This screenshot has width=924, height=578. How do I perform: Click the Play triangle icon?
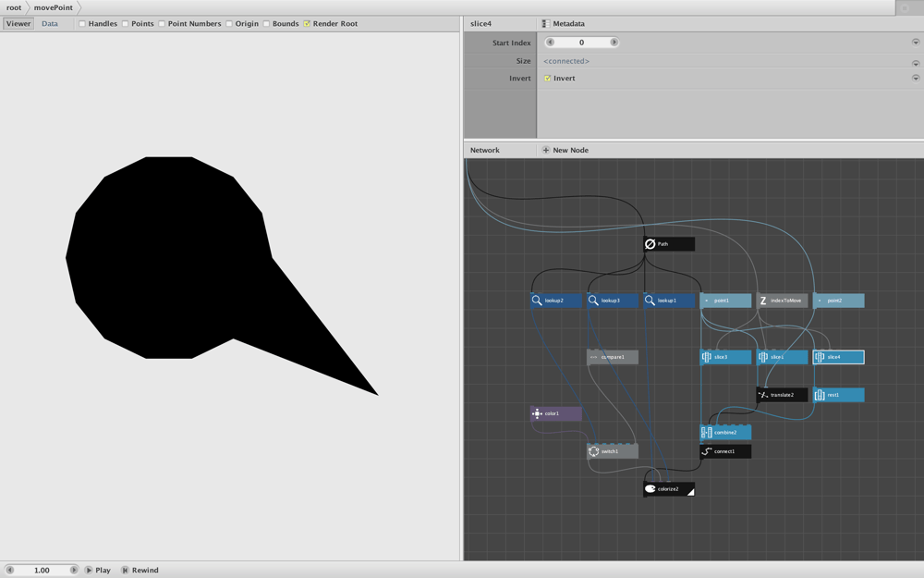(89, 571)
